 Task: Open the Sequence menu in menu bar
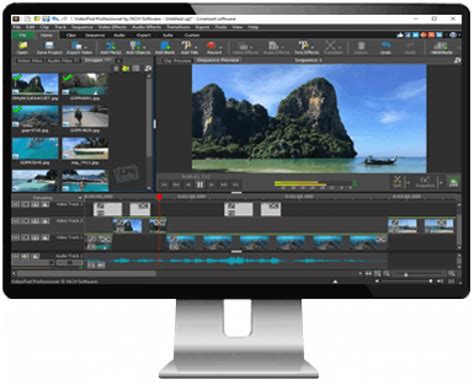click(x=82, y=27)
